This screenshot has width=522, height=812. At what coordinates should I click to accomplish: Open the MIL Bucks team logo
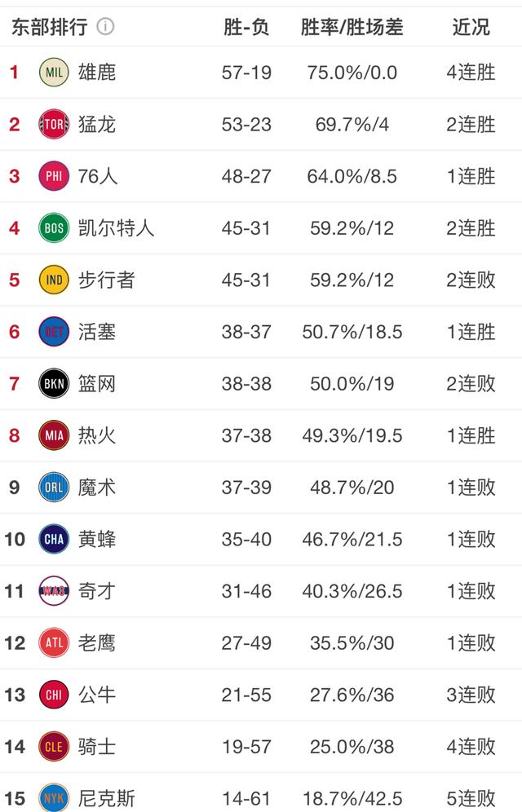[54, 72]
